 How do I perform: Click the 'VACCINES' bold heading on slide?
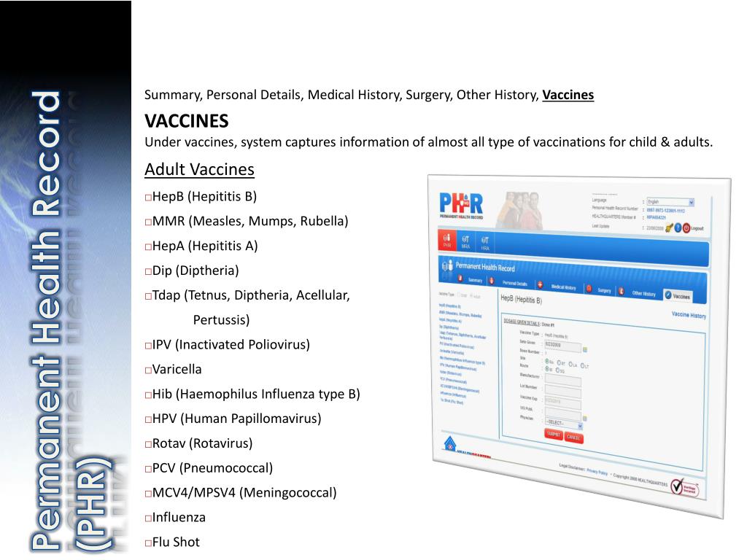pyautogui.click(x=187, y=121)
